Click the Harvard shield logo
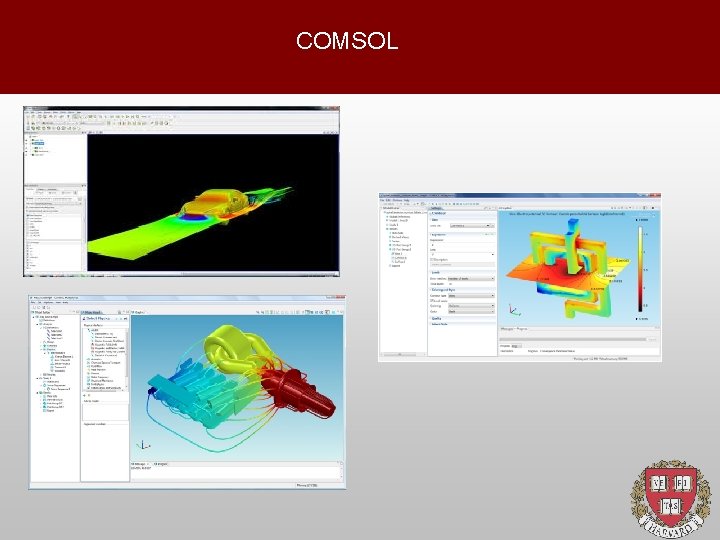720x540 pixels. (671, 499)
